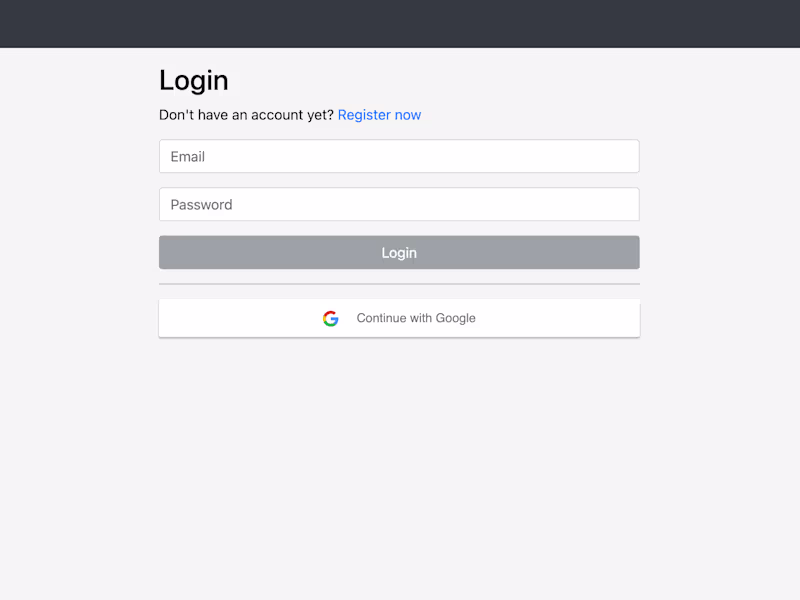Focus the Password input field

[x=399, y=204]
